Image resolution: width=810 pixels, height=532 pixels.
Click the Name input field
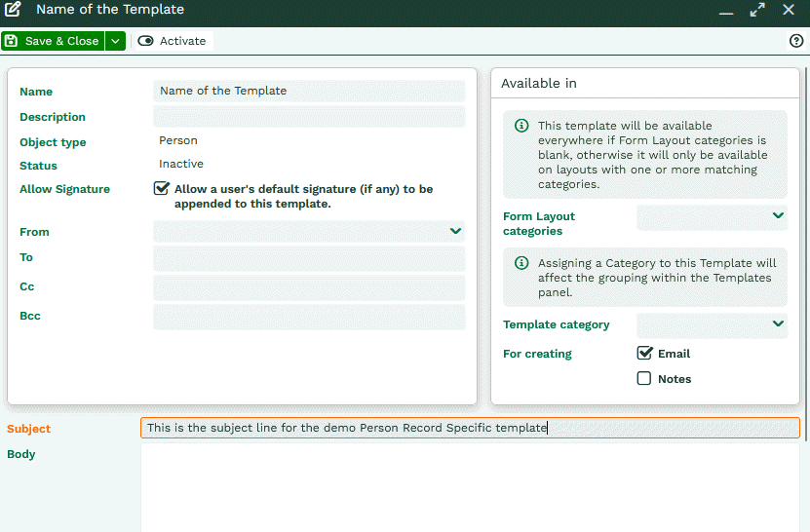click(309, 91)
